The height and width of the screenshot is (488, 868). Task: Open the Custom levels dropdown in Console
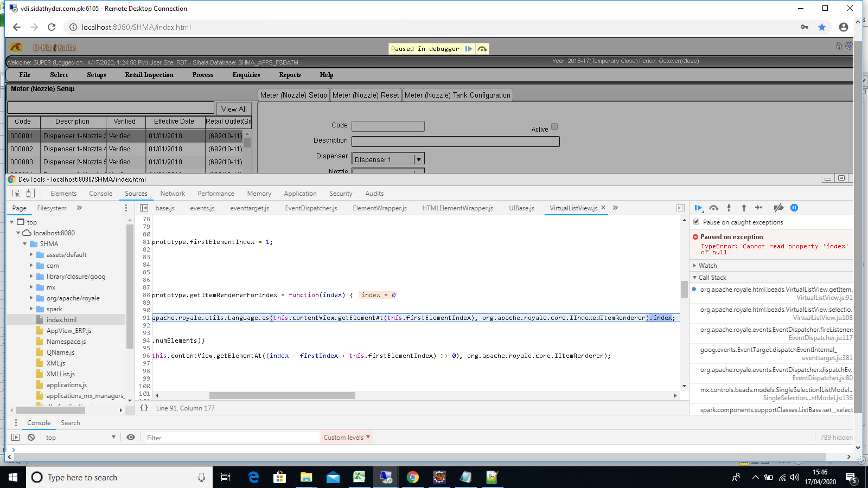pos(346,437)
